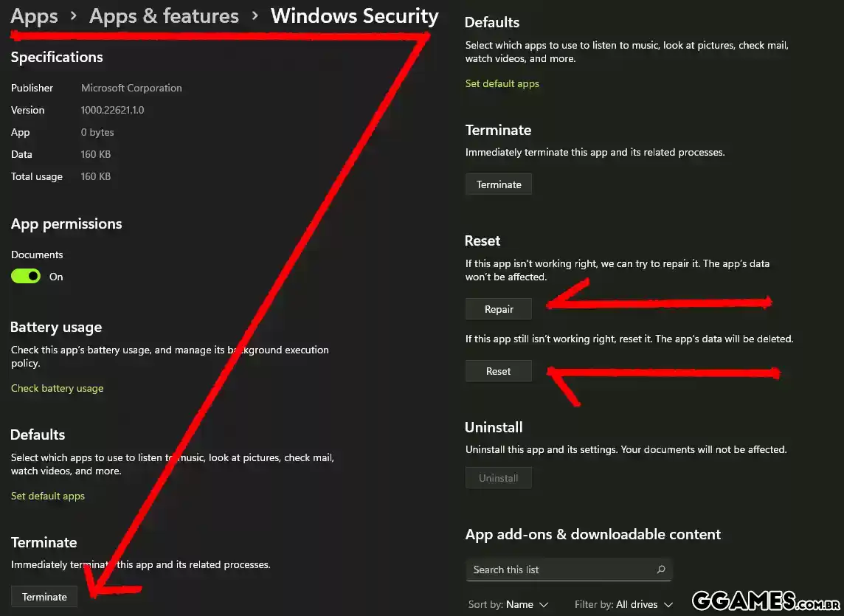844x616 pixels.
Task: Click the On label beside Documents switch
Action: tap(56, 277)
